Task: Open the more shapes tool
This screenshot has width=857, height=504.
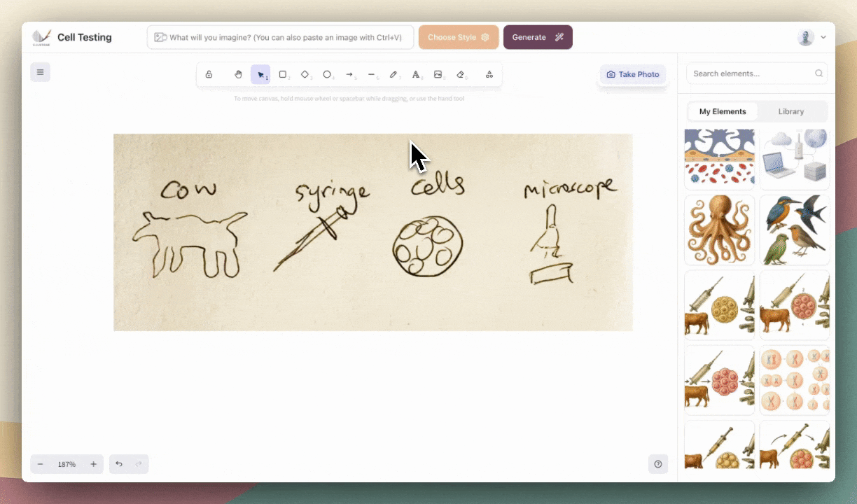Action: click(x=489, y=74)
